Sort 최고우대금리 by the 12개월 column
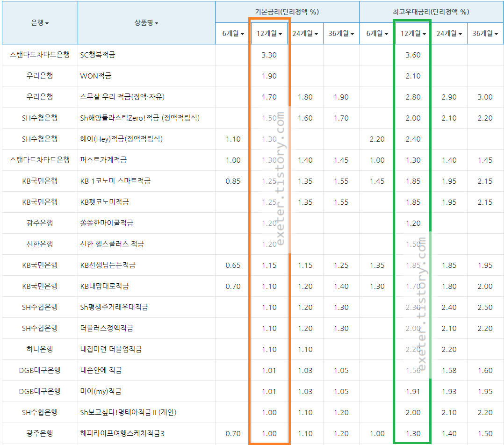 [x=413, y=33]
